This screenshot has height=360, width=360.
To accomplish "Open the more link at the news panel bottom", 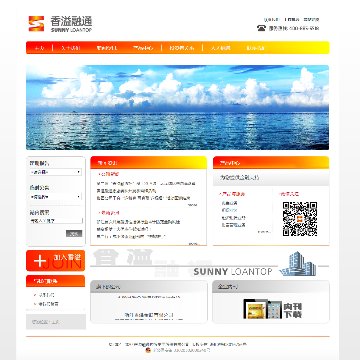I will click(x=193, y=244).
